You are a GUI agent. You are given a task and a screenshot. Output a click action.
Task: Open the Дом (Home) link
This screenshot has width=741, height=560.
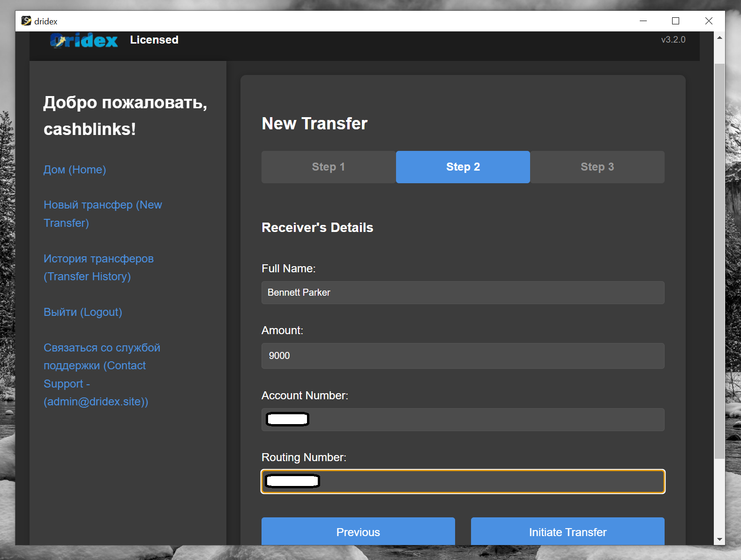pos(75,170)
